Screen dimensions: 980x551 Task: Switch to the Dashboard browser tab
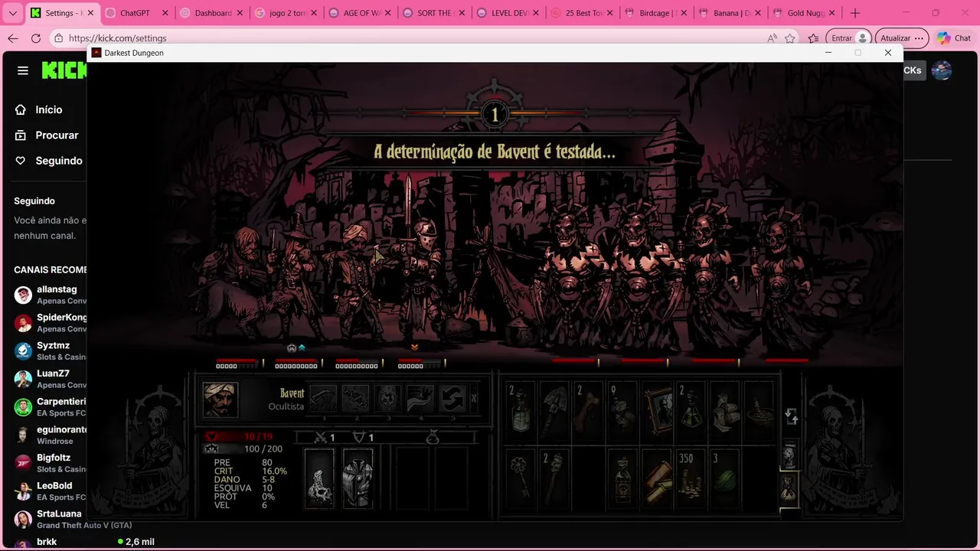coord(210,13)
